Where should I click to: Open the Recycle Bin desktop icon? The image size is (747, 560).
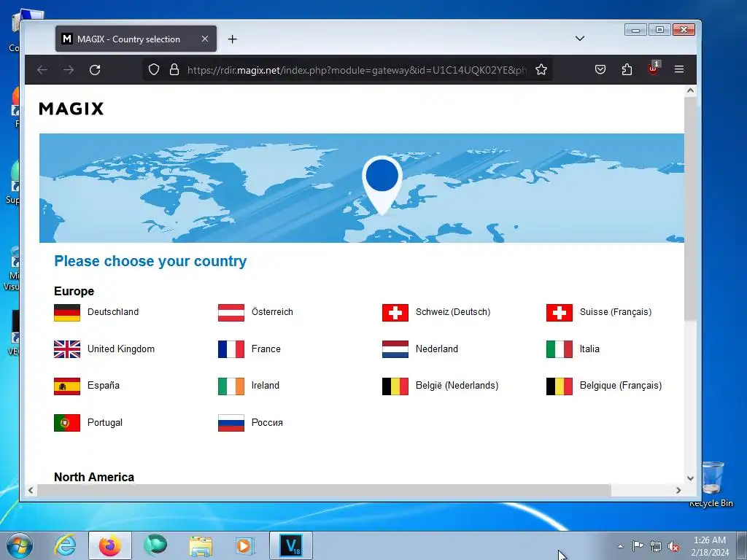[x=711, y=483]
